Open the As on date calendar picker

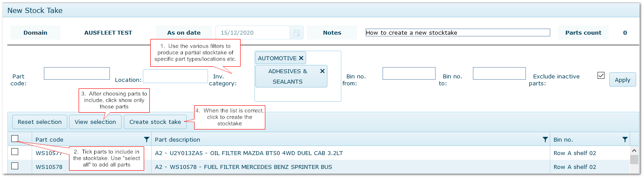[x=297, y=33]
